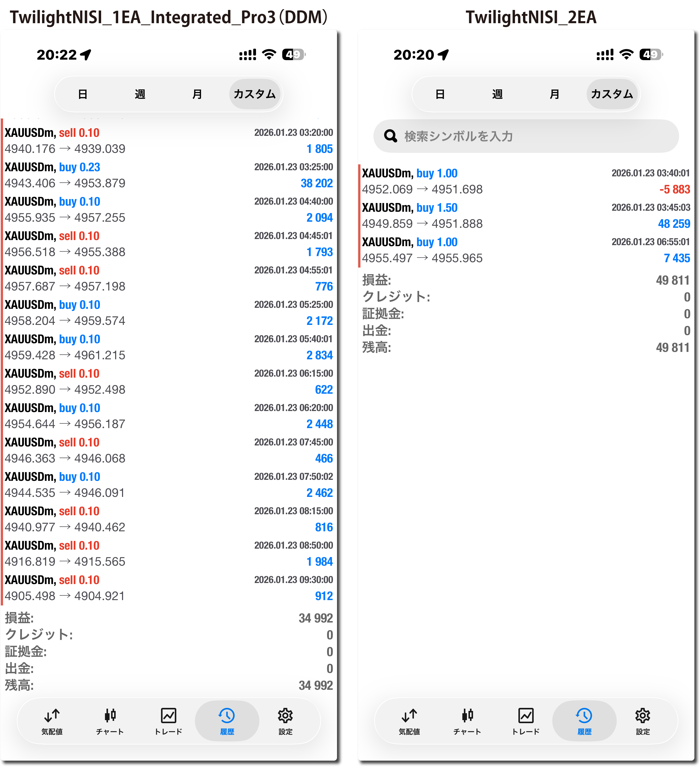700x767 pixels.
Task: Click magnifier search icon in right phone
Action: [x=390, y=136]
